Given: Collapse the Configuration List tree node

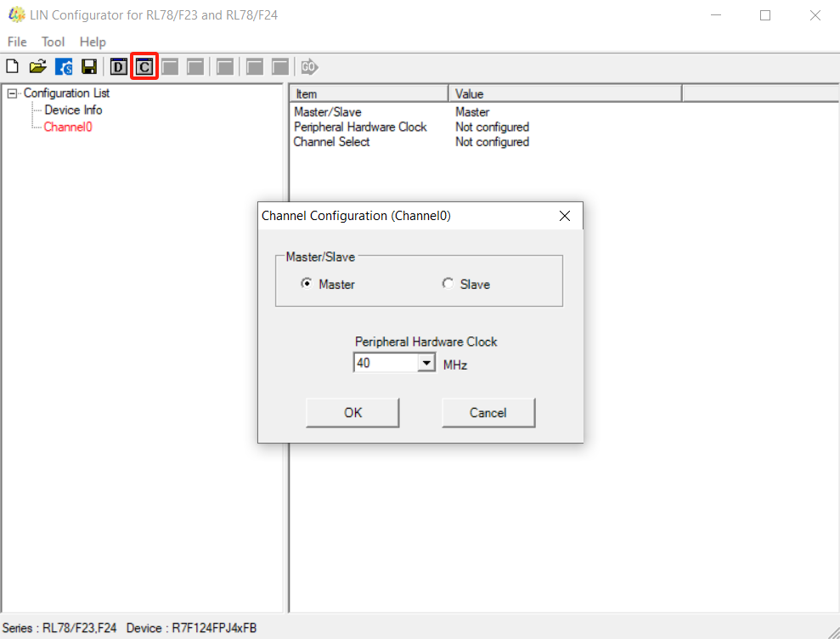Looking at the screenshot, I should pos(12,93).
